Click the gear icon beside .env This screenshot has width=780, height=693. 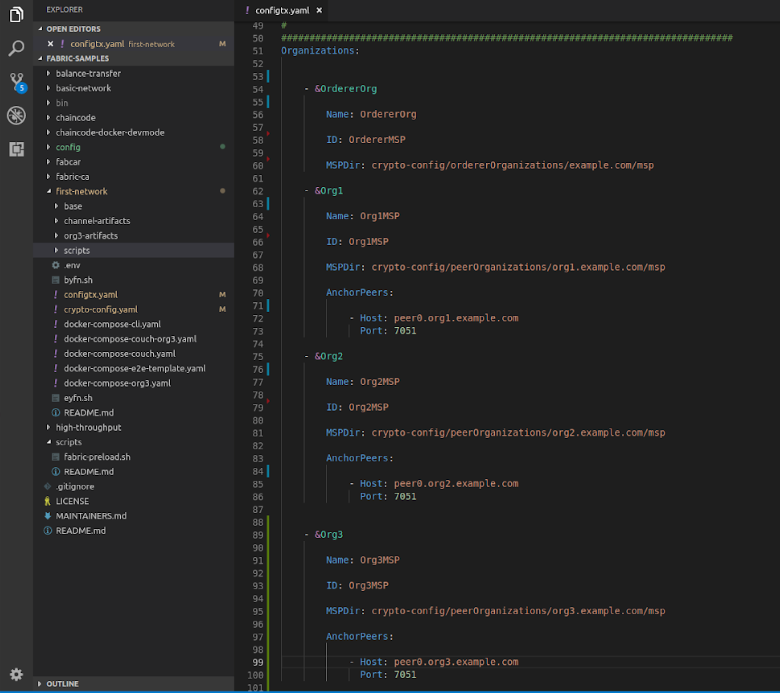56,265
